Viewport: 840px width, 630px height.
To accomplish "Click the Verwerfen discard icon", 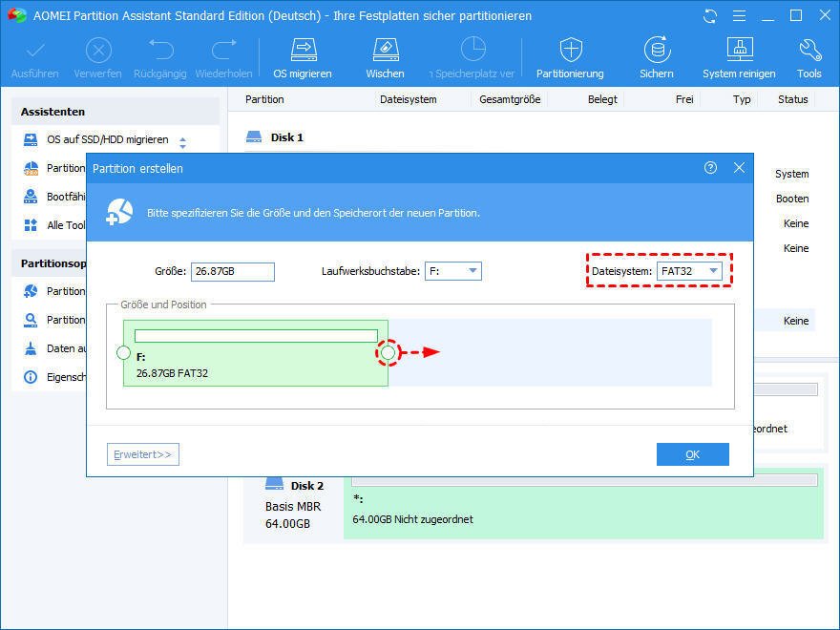I will [98, 51].
